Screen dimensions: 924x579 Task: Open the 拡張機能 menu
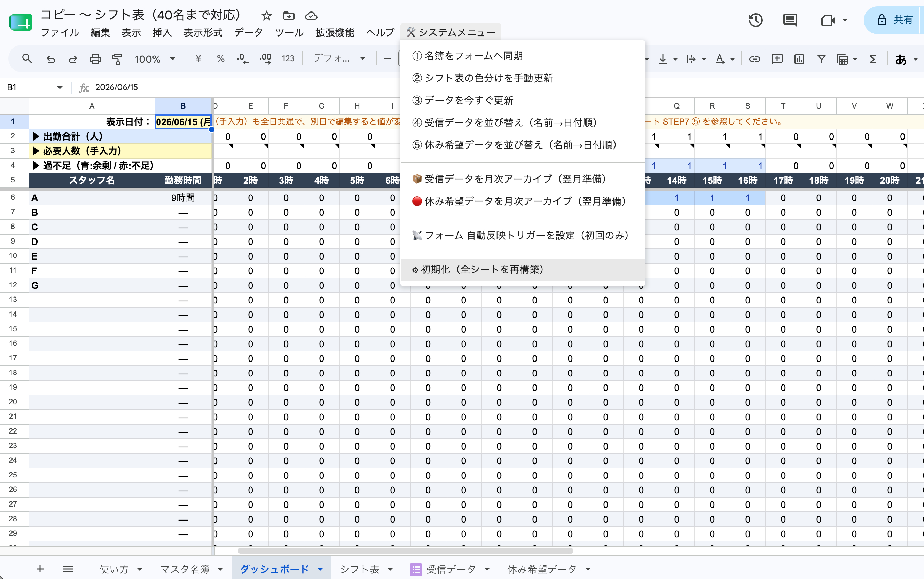click(x=335, y=33)
